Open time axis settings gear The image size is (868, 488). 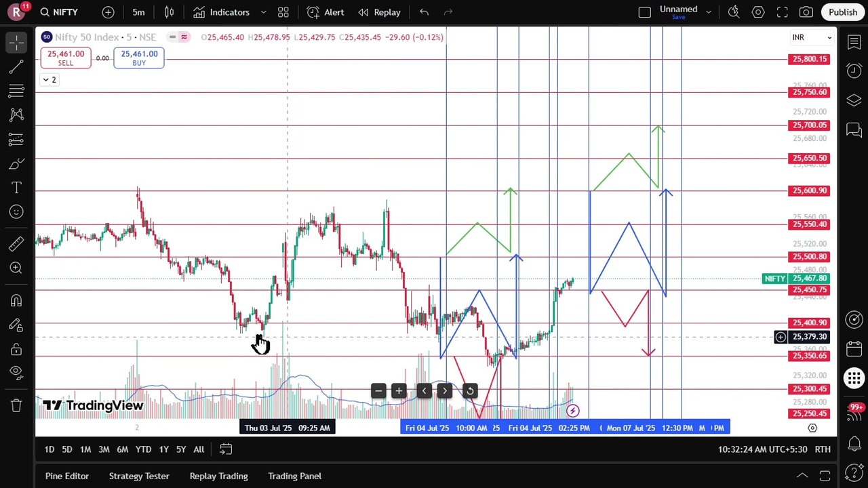coord(812,428)
